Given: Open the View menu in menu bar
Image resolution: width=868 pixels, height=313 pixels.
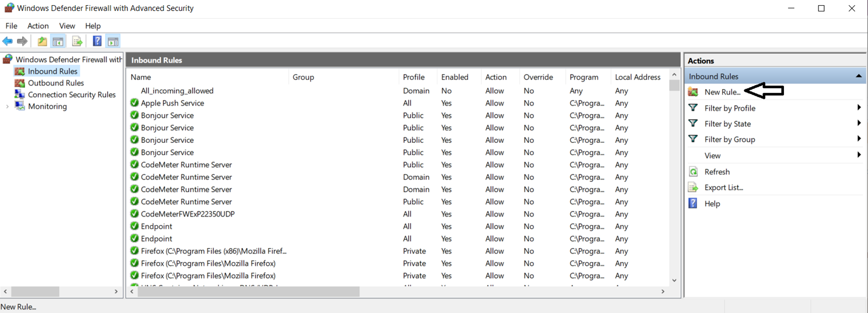Looking at the screenshot, I should [x=66, y=26].
